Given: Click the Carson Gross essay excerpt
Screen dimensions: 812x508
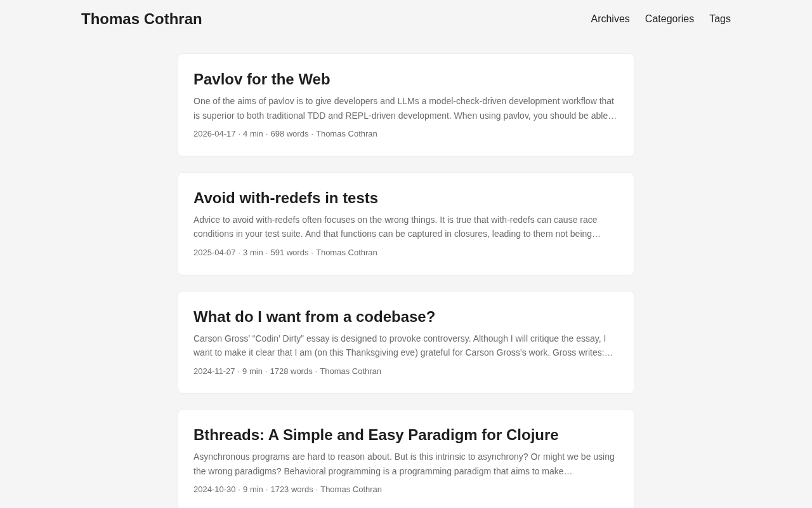Looking at the screenshot, I should coord(403,345).
